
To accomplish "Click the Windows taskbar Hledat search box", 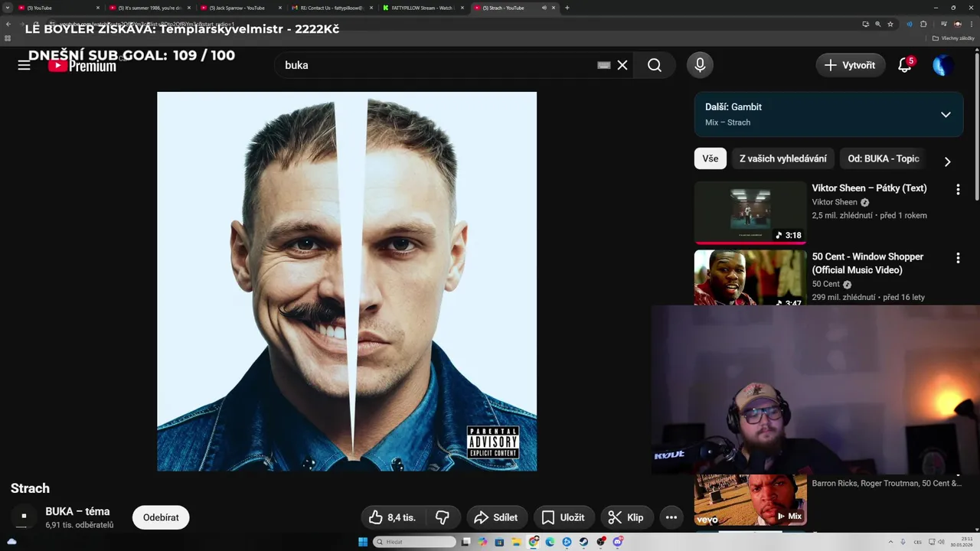I will 414,542.
